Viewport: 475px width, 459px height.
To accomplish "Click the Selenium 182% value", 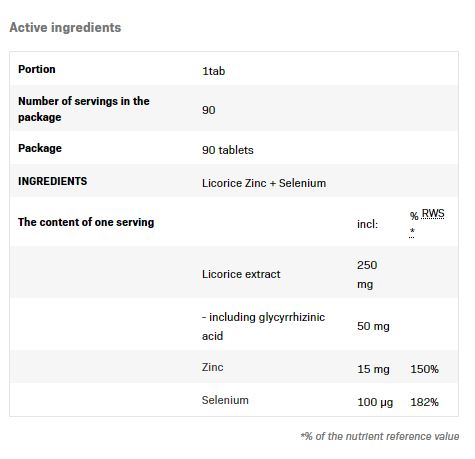I will coord(424,402).
